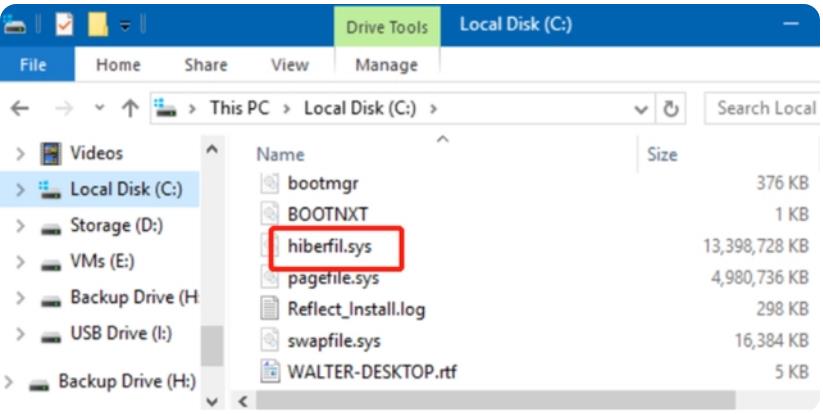This screenshot has width=823, height=414.
Task: Refresh the Local Disk (C:) view
Action: click(x=671, y=109)
